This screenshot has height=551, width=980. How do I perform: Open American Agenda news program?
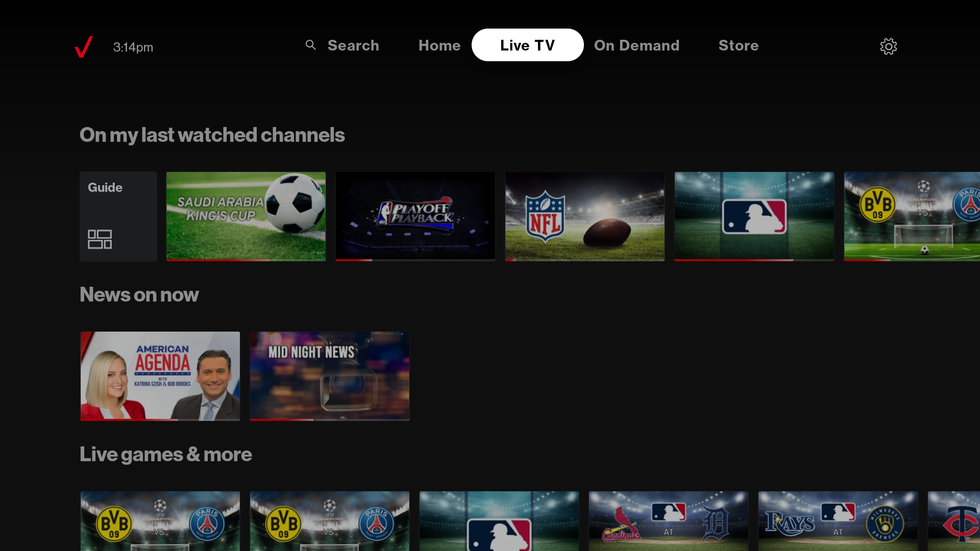pos(160,376)
